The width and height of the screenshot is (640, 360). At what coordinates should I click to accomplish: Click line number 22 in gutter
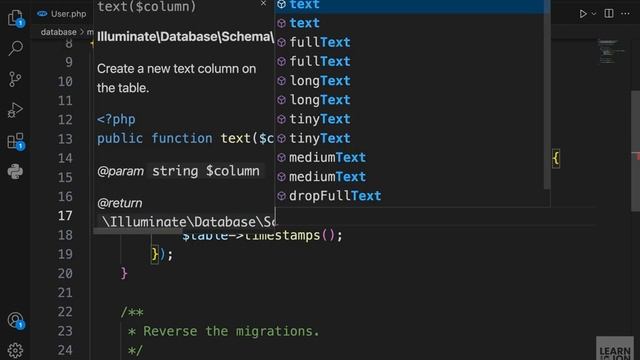coord(65,311)
